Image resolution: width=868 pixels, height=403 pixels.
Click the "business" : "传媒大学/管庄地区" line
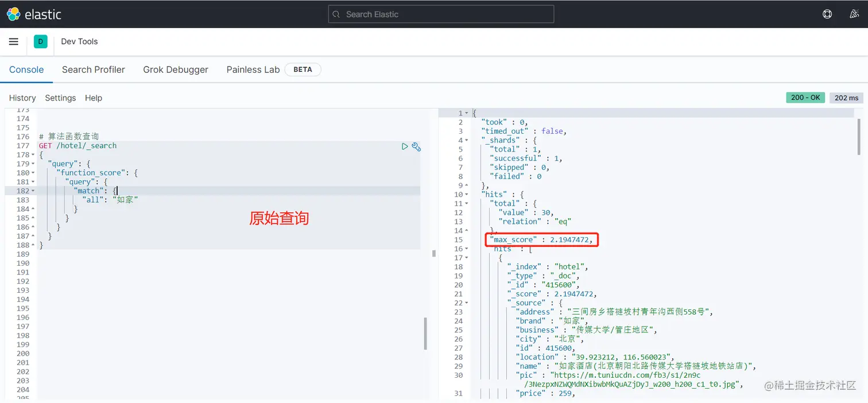pyautogui.click(x=586, y=330)
